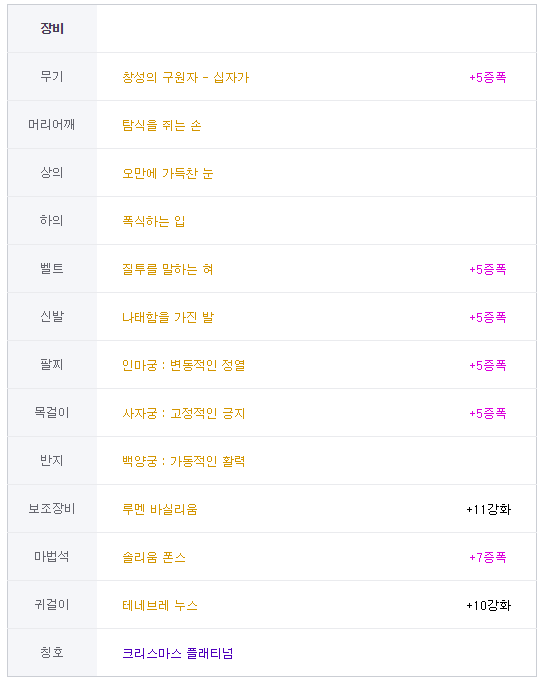Select the 머리어깨 slot label

52,124
